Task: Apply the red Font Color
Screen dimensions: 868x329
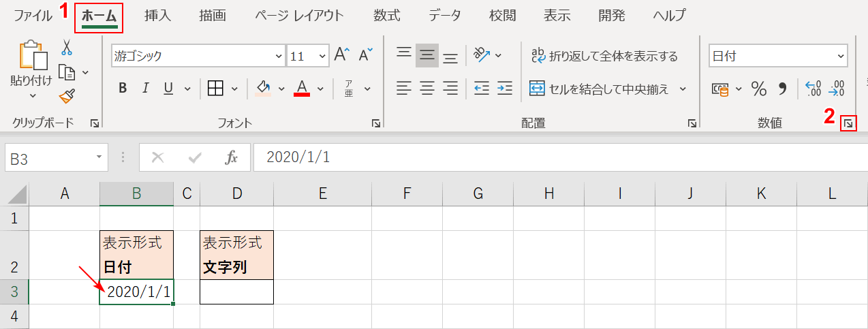Action: pyautogui.click(x=302, y=88)
